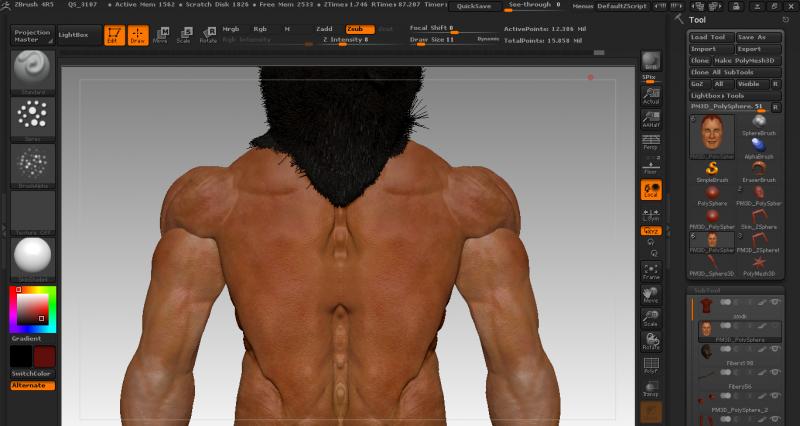Hide the Fibers56 subtool
800x426 pixels.
[776, 373]
